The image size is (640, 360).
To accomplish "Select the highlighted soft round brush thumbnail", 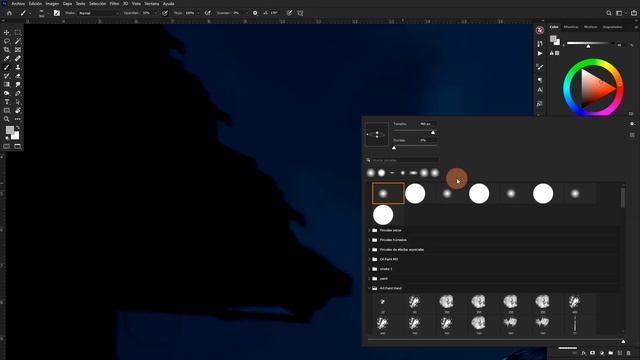I will (x=388, y=193).
